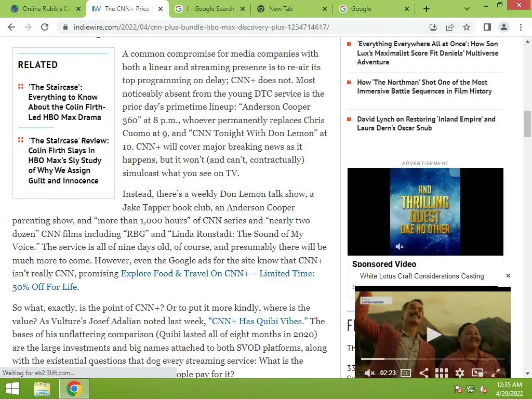Image resolution: width=532 pixels, height=399 pixels.
Task: Open 'The Northman' battle sequences article
Action: tap(424, 87)
